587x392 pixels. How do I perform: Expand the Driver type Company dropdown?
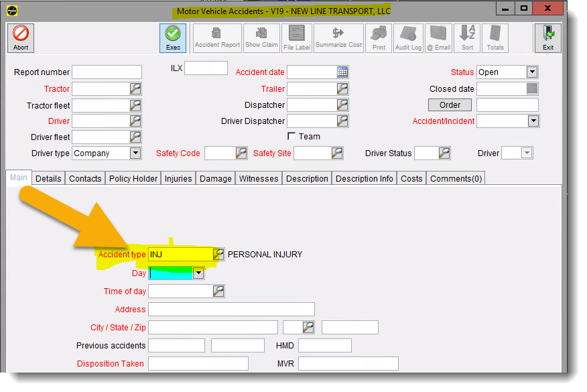pyautogui.click(x=135, y=153)
